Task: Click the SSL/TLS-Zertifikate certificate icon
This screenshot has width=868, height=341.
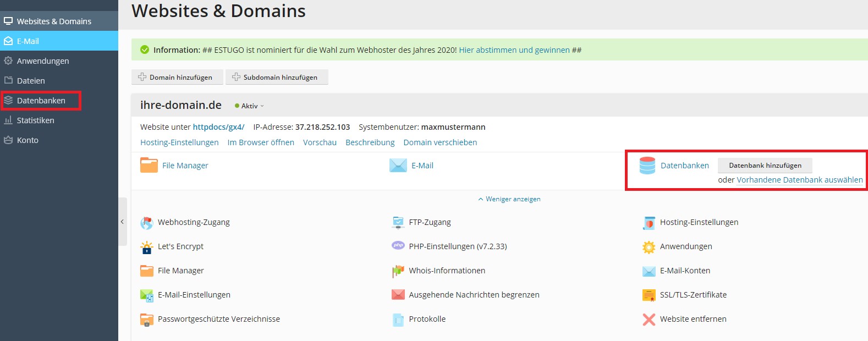Action: pyautogui.click(x=649, y=295)
